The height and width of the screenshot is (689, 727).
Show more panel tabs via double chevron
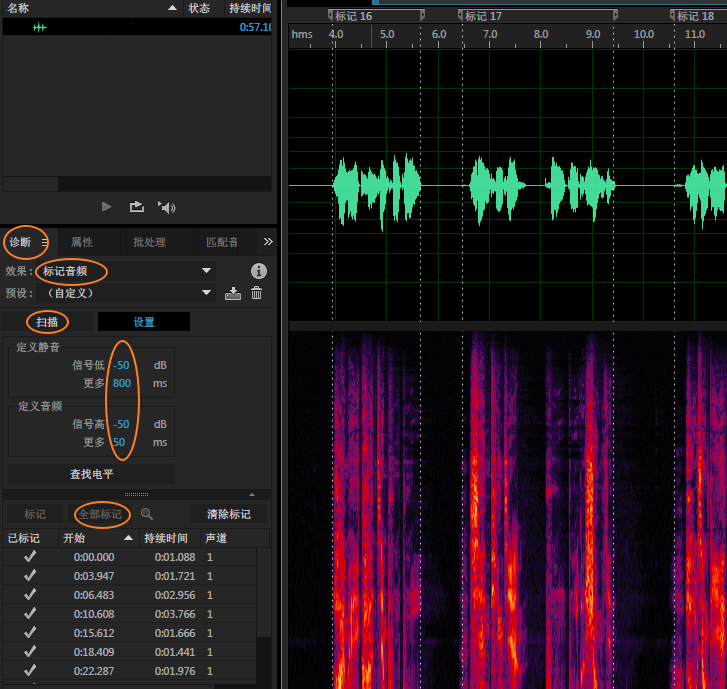[x=268, y=242]
